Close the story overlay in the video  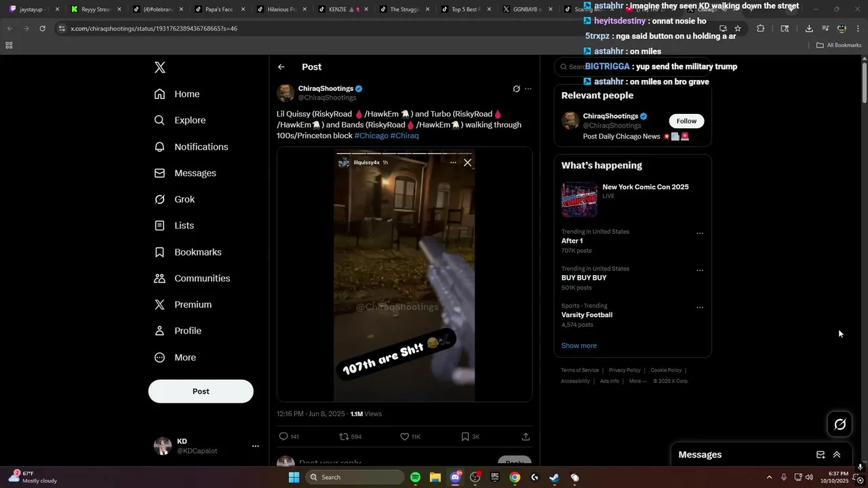[467, 163]
